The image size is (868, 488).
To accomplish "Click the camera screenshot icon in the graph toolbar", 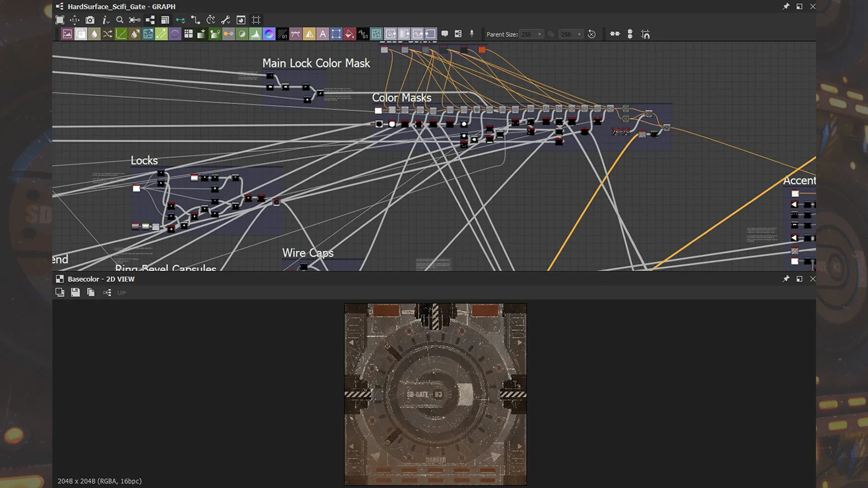I will (90, 20).
